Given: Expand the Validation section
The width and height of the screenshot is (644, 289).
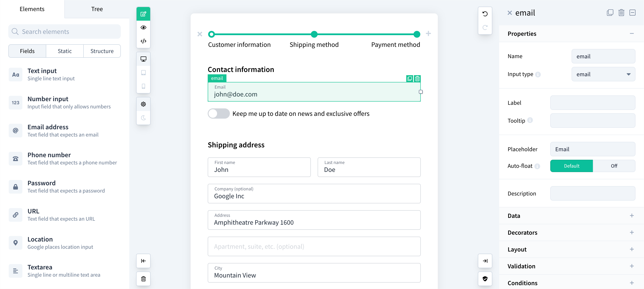Looking at the screenshot, I should click(632, 266).
